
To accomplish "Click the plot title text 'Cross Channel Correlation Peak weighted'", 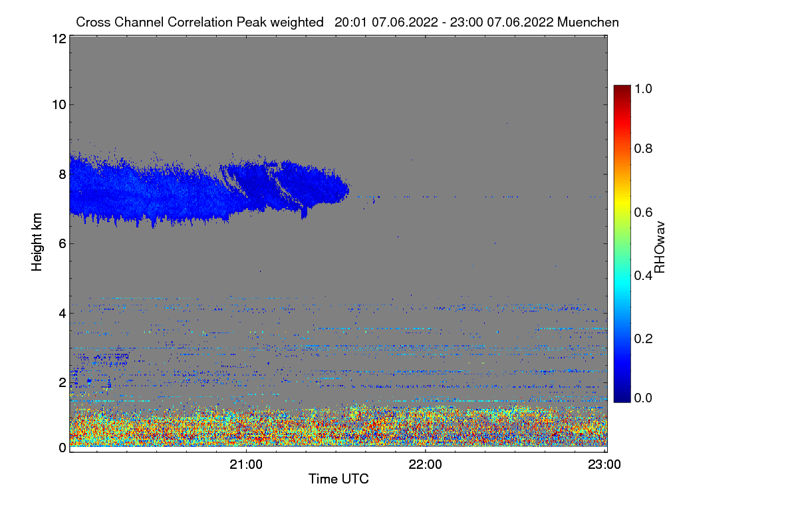I will pos(200,22).
